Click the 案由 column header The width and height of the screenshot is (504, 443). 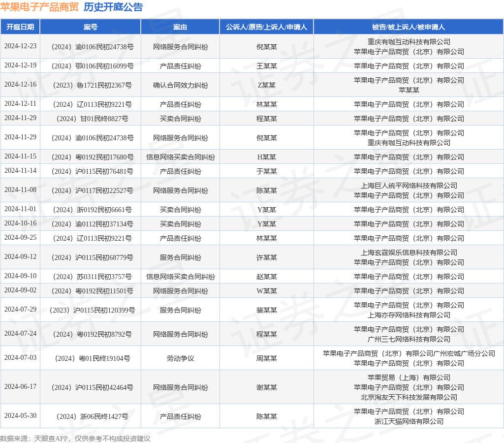coord(180,27)
